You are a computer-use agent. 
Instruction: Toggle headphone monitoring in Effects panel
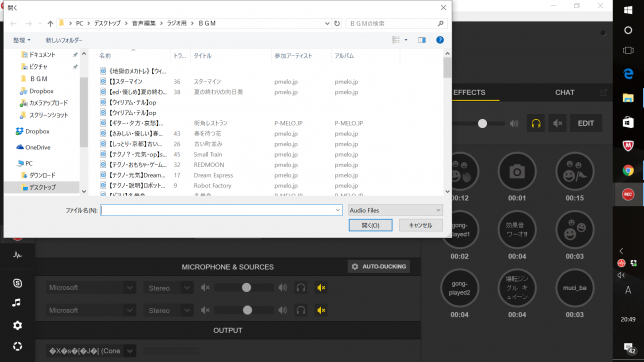[536, 123]
